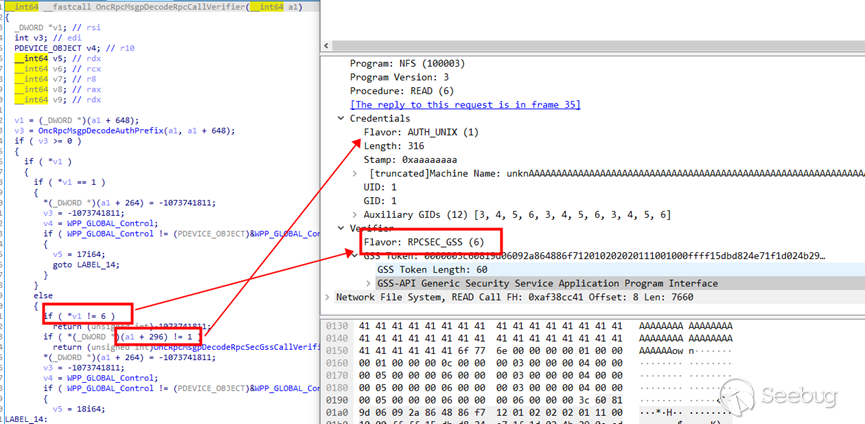Click the reply in frame 35 link
This screenshot has height=424, width=865.
point(464,105)
